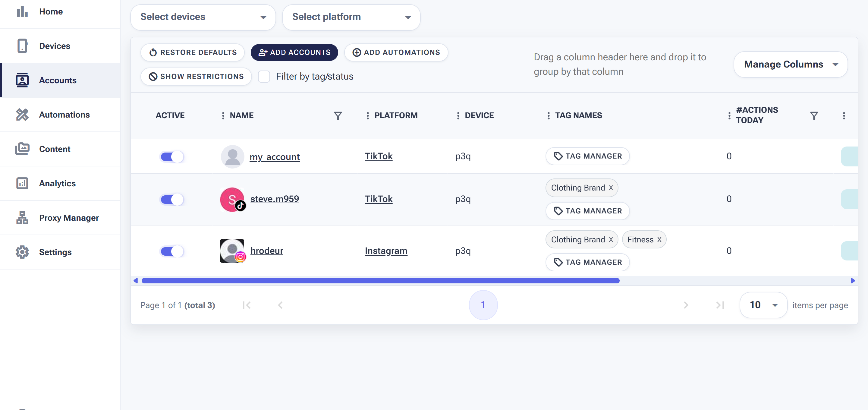Click Restore Defaults button
The width and height of the screenshot is (868, 410).
(193, 52)
